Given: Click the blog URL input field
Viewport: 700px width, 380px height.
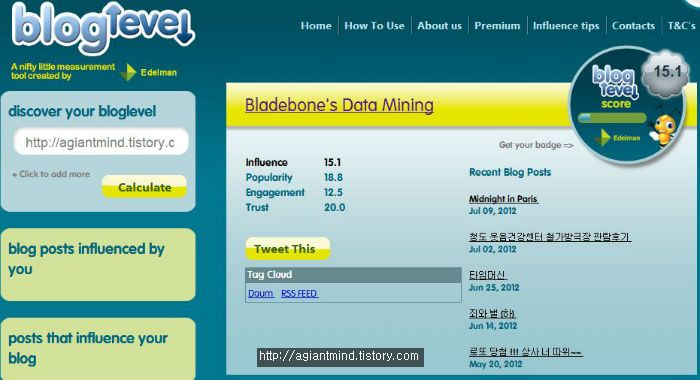Looking at the screenshot, I should pos(101,142).
